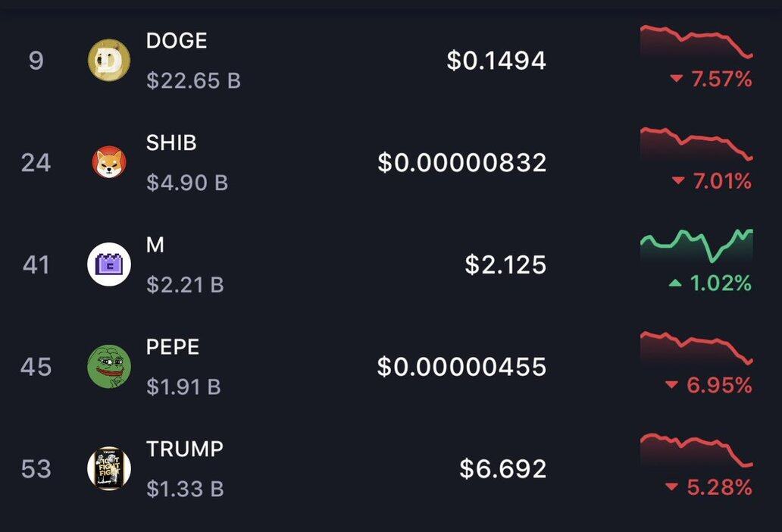The image size is (782, 532).
Task: Click the M token price $2.125
Action: [x=505, y=264]
